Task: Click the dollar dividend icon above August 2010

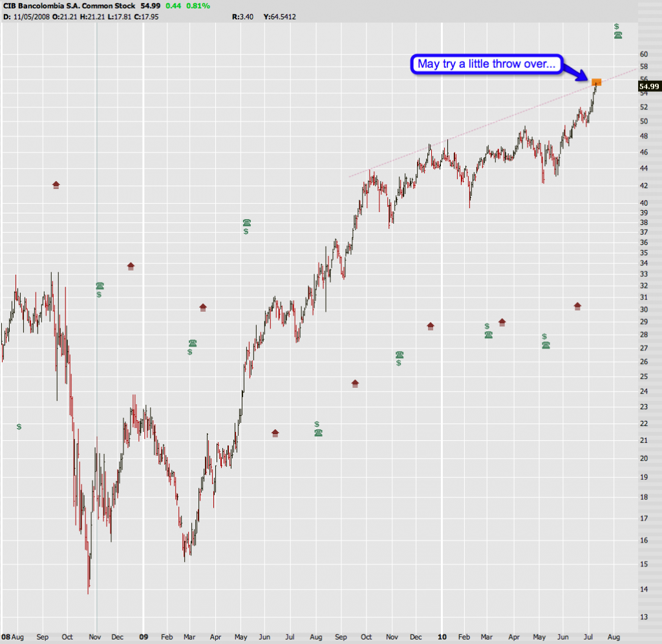Action: 616,27
